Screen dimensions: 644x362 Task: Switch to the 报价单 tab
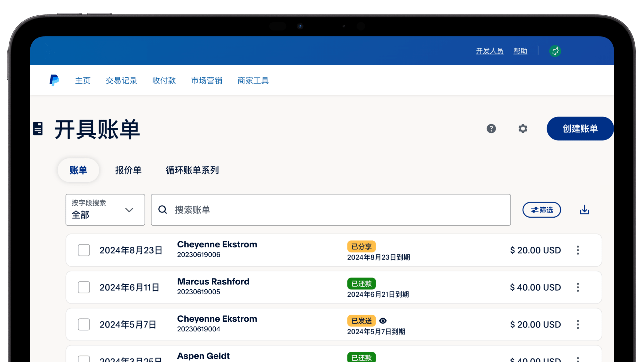point(128,170)
